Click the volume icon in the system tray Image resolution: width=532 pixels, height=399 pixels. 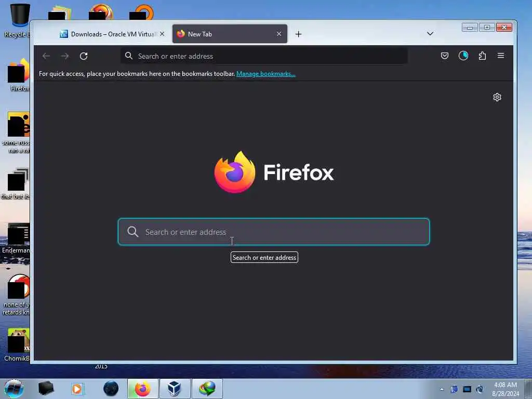point(480,389)
